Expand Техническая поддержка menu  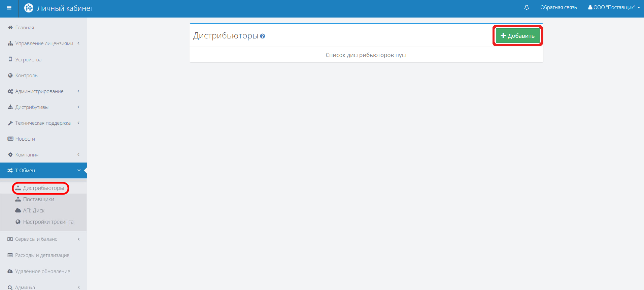click(x=43, y=123)
